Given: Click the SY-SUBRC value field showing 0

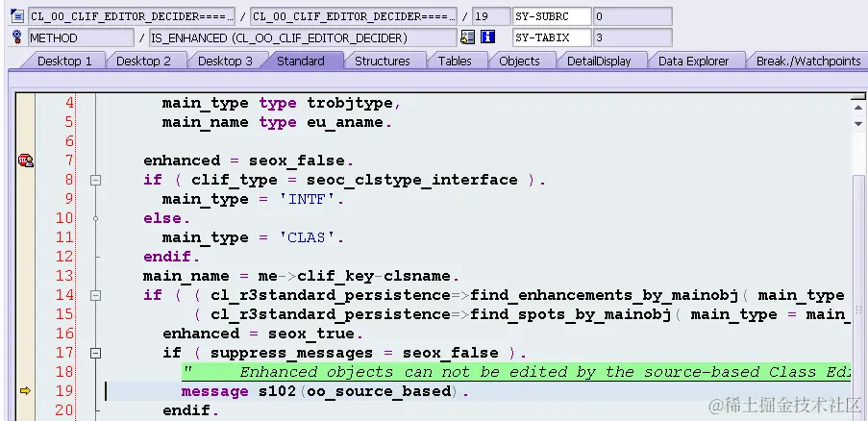Looking at the screenshot, I should point(632,16).
